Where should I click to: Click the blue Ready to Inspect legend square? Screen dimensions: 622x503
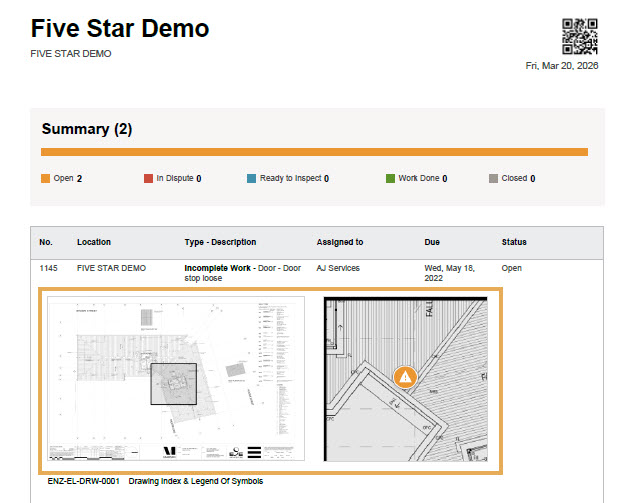pos(252,179)
